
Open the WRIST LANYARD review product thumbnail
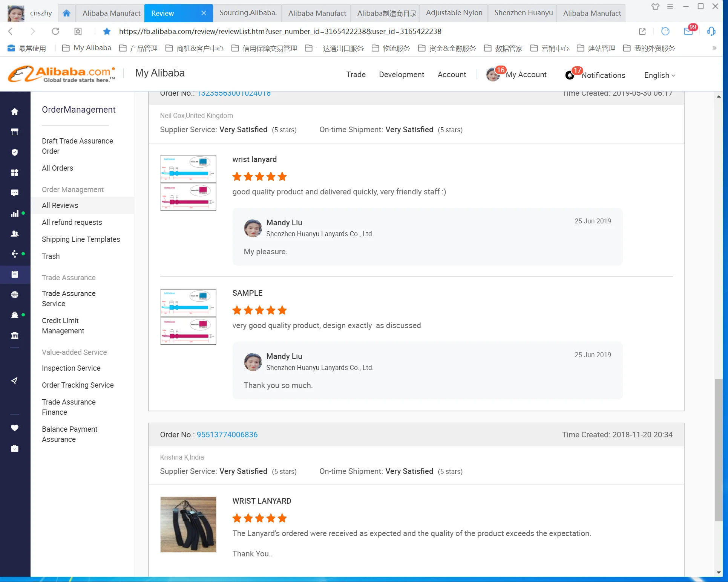pyautogui.click(x=188, y=525)
